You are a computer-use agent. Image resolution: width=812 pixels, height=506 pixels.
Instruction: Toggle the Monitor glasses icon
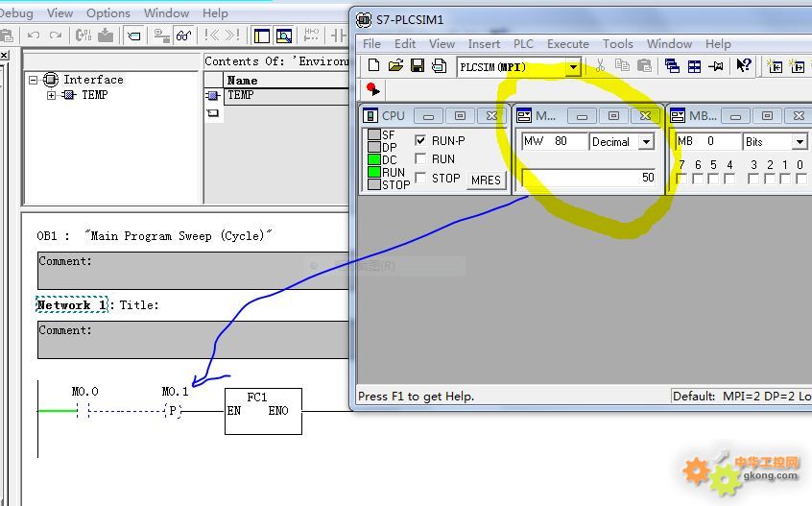tap(184, 35)
